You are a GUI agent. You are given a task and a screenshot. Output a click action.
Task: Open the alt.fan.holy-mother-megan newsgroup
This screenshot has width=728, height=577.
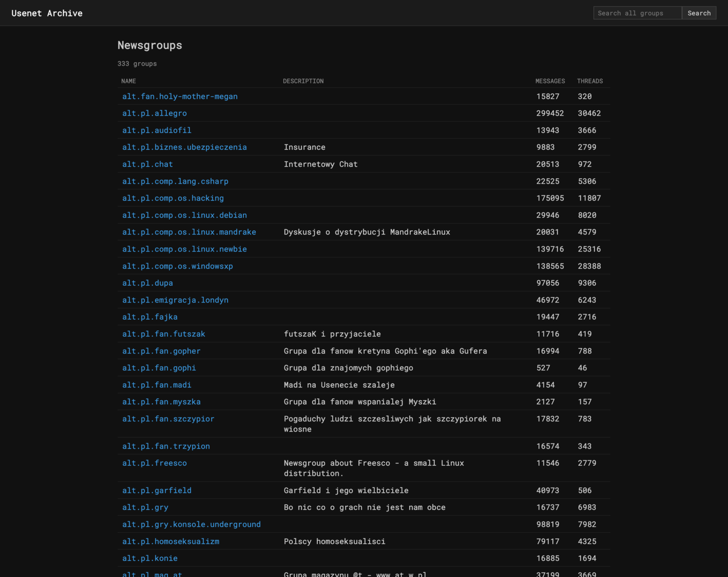click(180, 96)
